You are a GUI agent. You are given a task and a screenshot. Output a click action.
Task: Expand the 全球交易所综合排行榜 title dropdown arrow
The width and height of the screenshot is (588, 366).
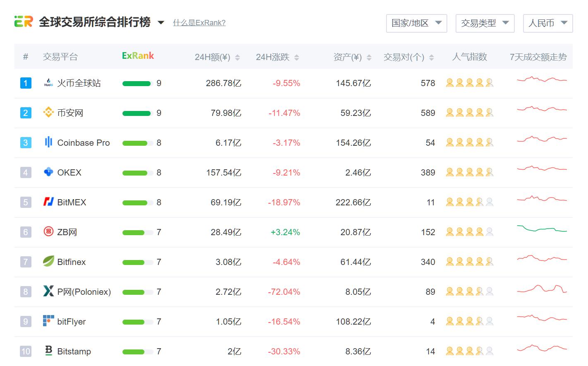(161, 22)
